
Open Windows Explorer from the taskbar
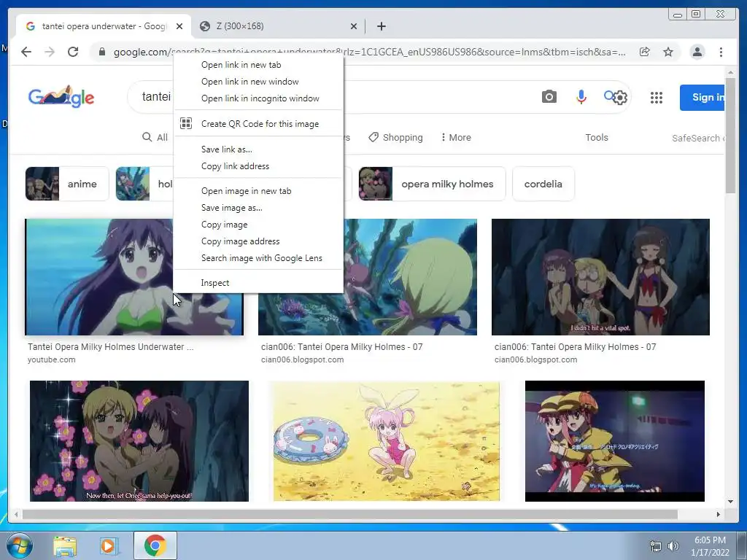click(65, 545)
